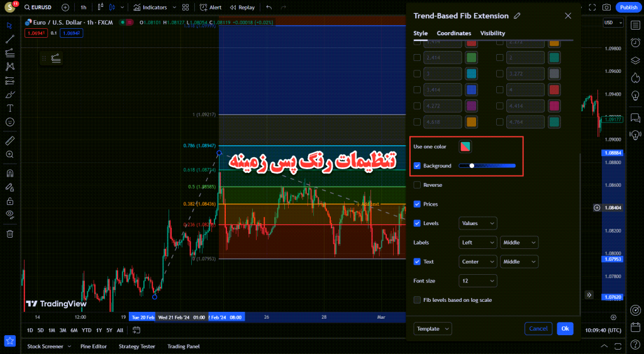This screenshot has width=644, height=354.
Task: Lock all drawing tools
Action: coord(10,201)
